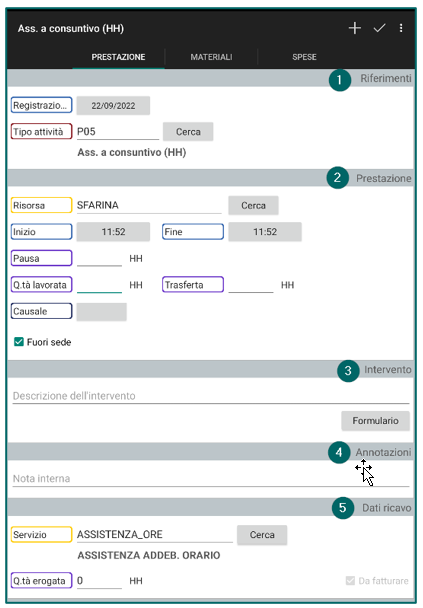Open the Inizio time picker
The height and width of the screenshot is (608, 423).
click(x=113, y=232)
